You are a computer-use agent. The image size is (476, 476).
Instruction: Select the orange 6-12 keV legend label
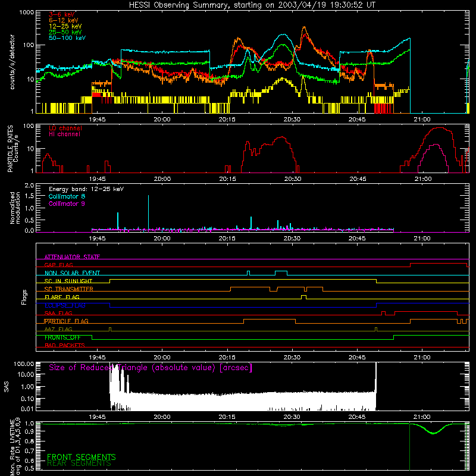pyautogui.click(x=64, y=20)
